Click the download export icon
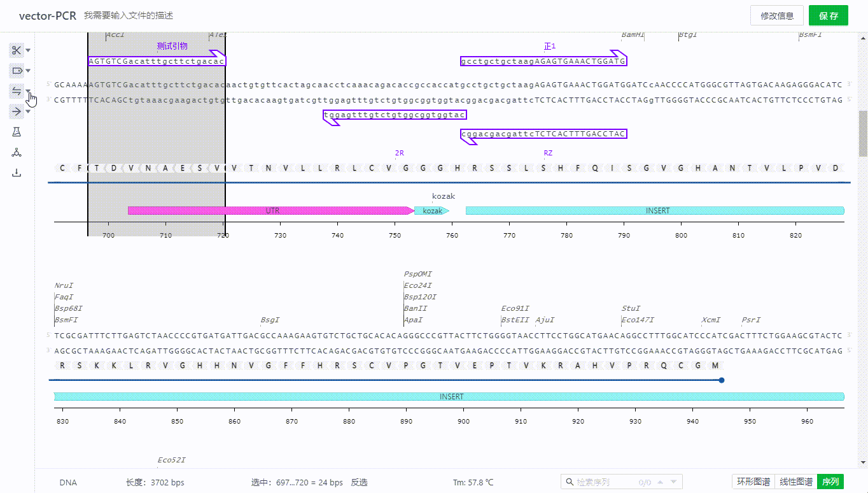Image resolution: width=868 pixels, height=493 pixels. (x=17, y=173)
